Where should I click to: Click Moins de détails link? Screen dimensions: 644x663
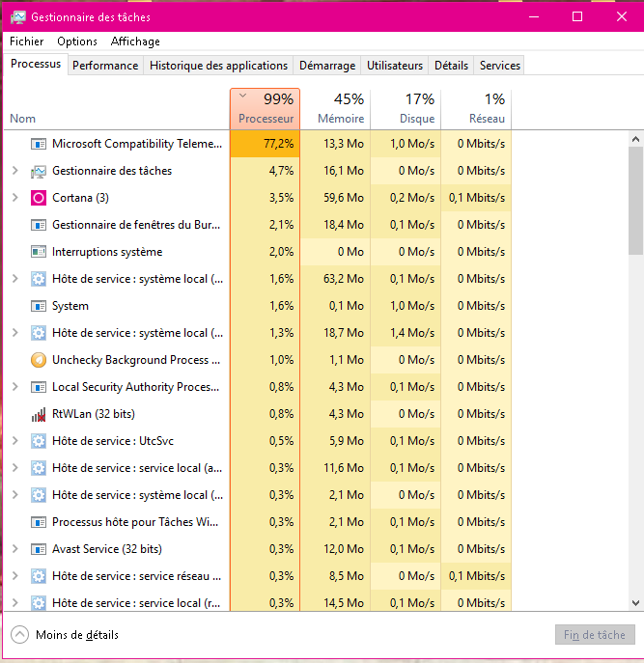pos(77,635)
